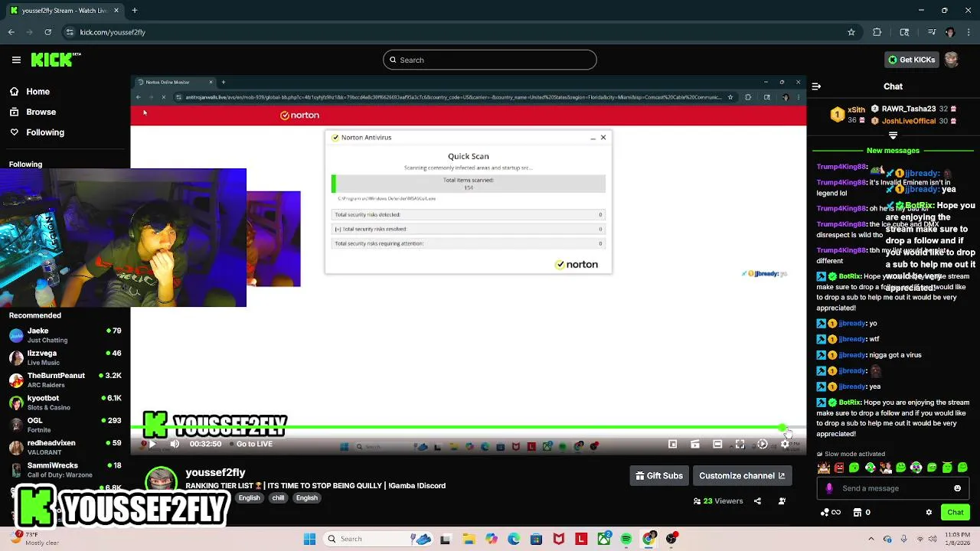Jump to New messages in chat
The image size is (980, 551).
coord(893,151)
